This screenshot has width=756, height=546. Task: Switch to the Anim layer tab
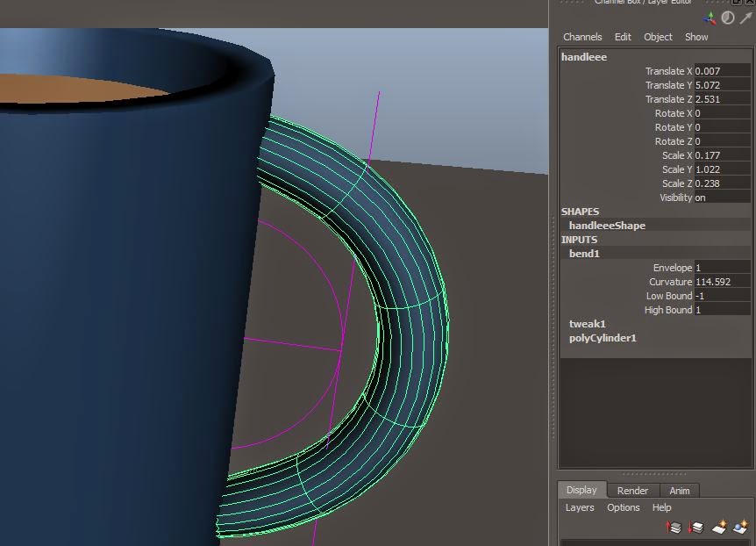[x=680, y=491]
